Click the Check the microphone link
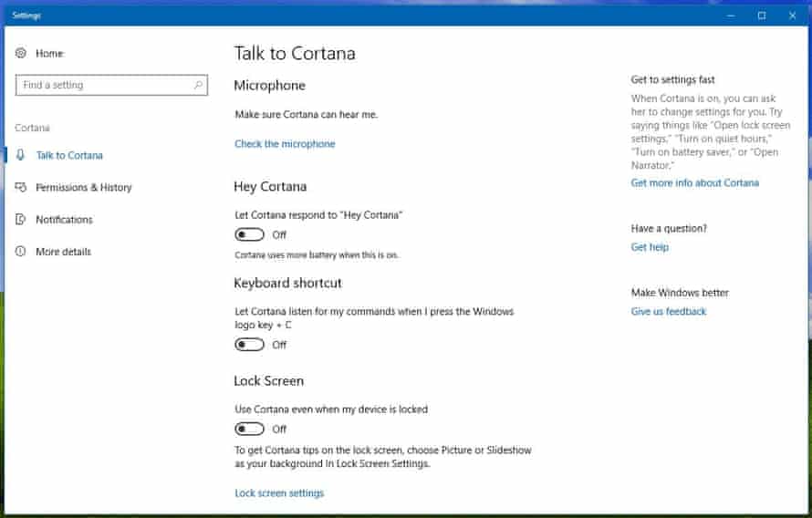Screen dimensions: 812x518 coord(285,144)
